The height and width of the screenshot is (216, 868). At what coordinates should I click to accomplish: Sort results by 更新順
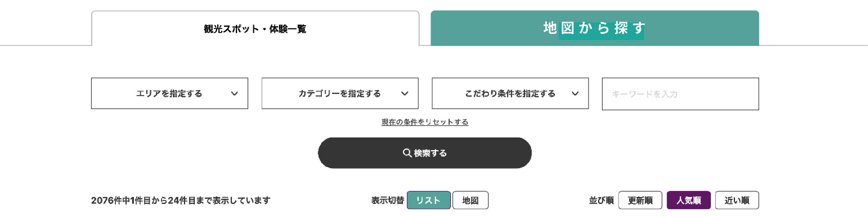(640, 200)
